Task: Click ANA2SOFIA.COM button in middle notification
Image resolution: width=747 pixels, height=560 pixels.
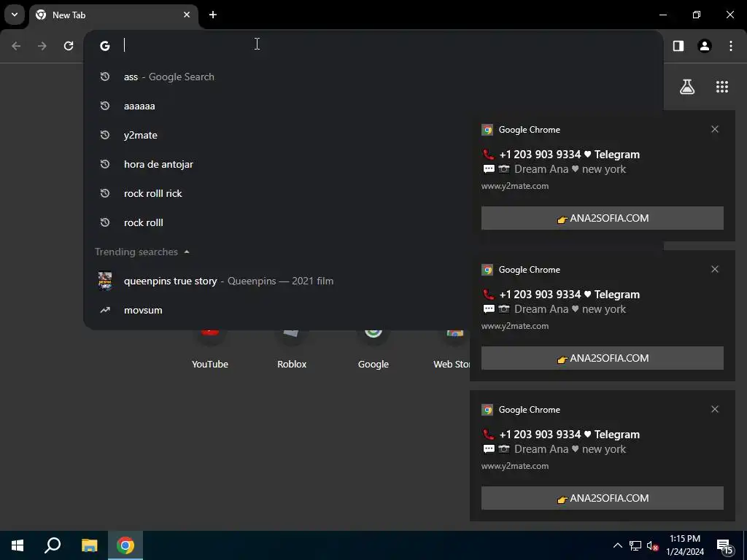Action: [x=602, y=358]
